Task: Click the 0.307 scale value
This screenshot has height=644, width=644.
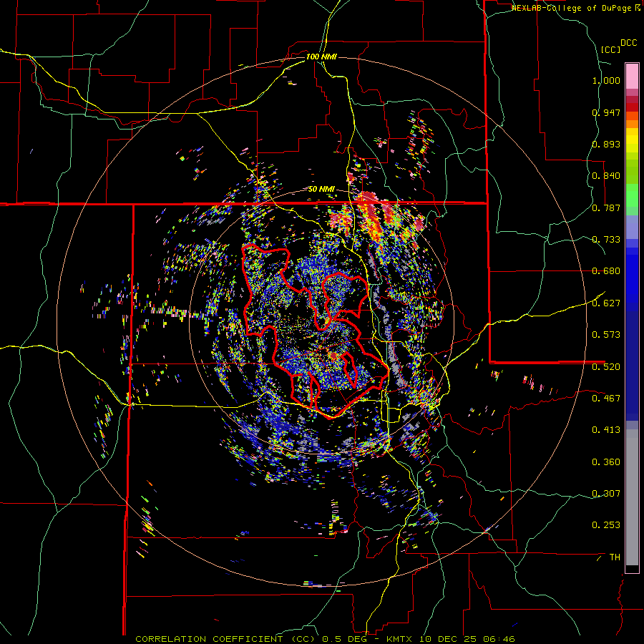Action: pos(606,494)
